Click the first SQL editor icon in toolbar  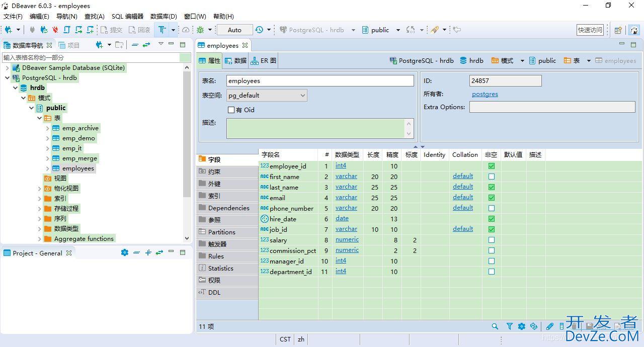tap(66, 30)
